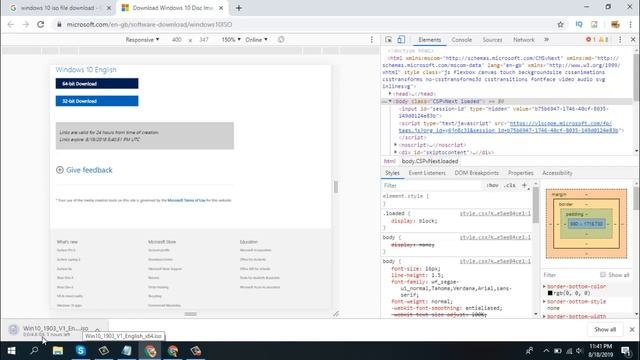Viewport: 640px width, 360px height.
Task: Click the yellow warning count indicator
Action: (x=604, y=40)
